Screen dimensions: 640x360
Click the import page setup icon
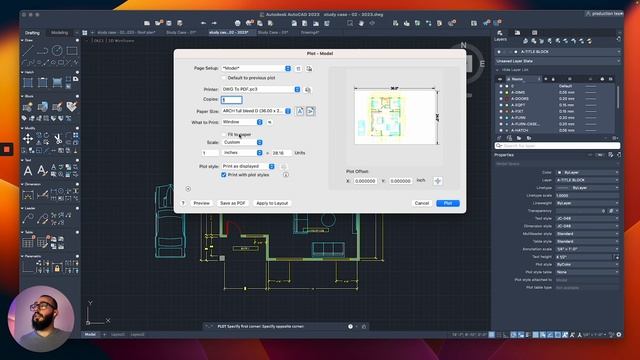(309, 69)
